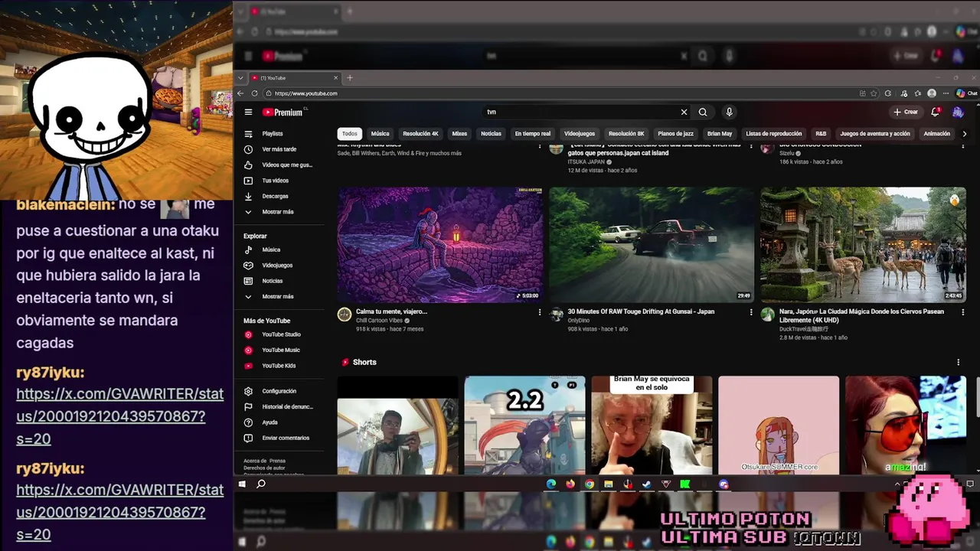Open Ver más tarde in sidebar
Screen dimensions: 980x551
(279, 149)
